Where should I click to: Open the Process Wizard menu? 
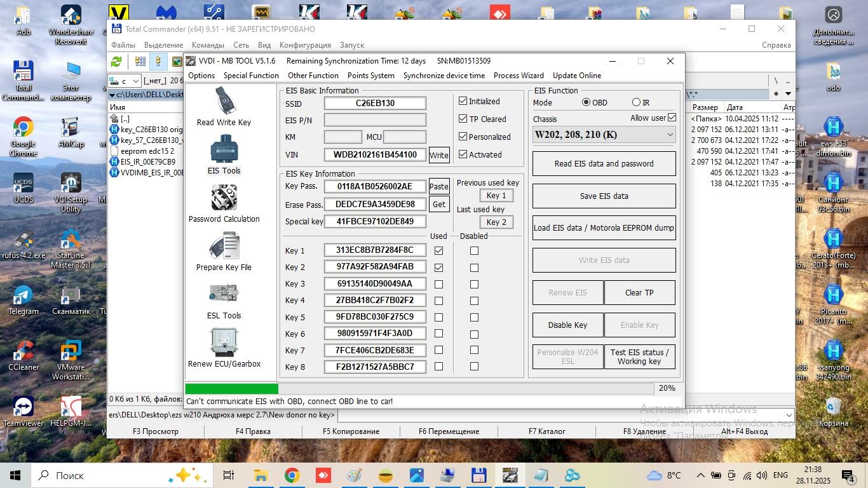519,76
